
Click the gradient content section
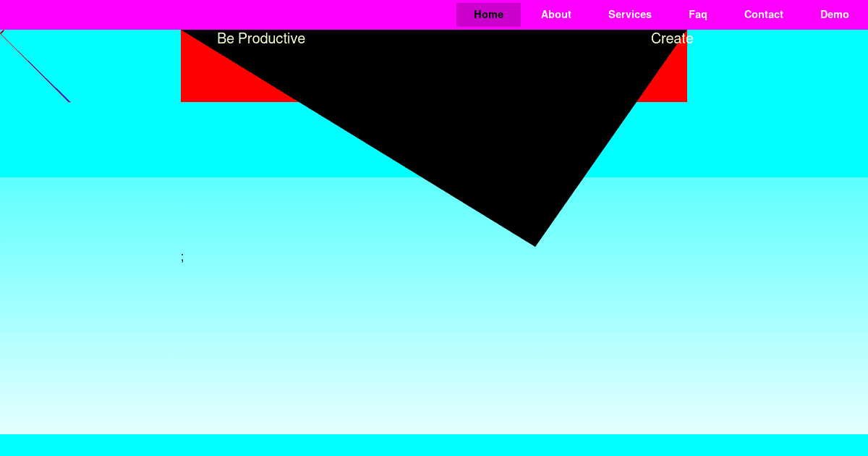(434, 326)
